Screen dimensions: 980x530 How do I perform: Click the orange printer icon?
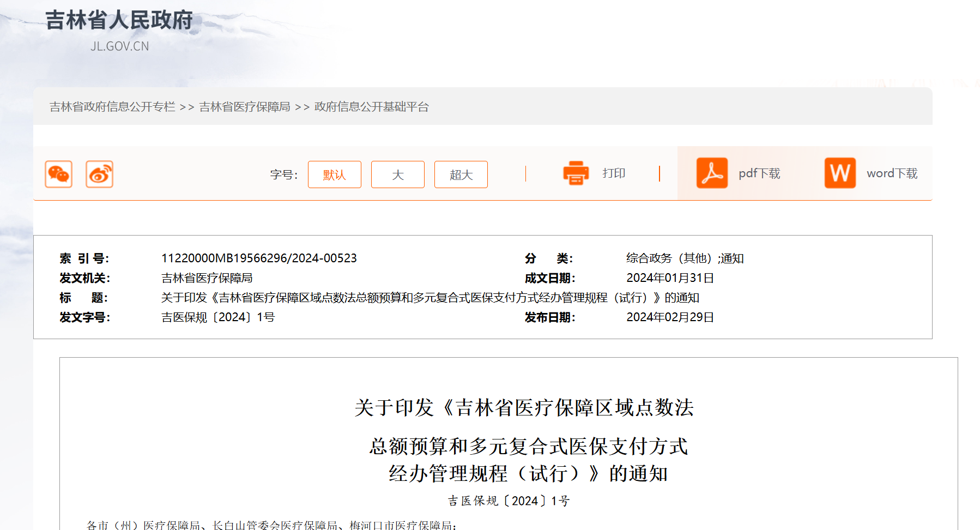pyautogui.click(x=576, y=173)
